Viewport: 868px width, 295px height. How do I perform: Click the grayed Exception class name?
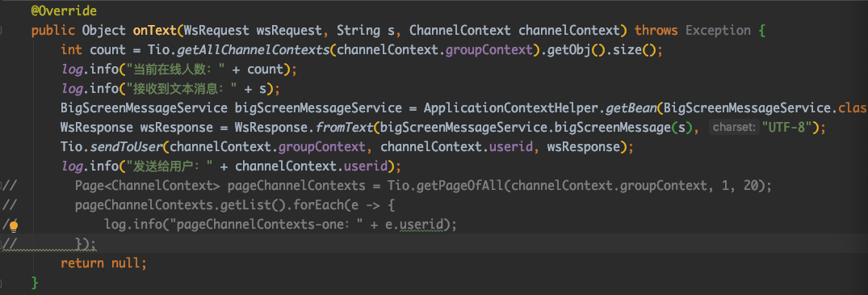pyautogui.click(x=718, y=30)
